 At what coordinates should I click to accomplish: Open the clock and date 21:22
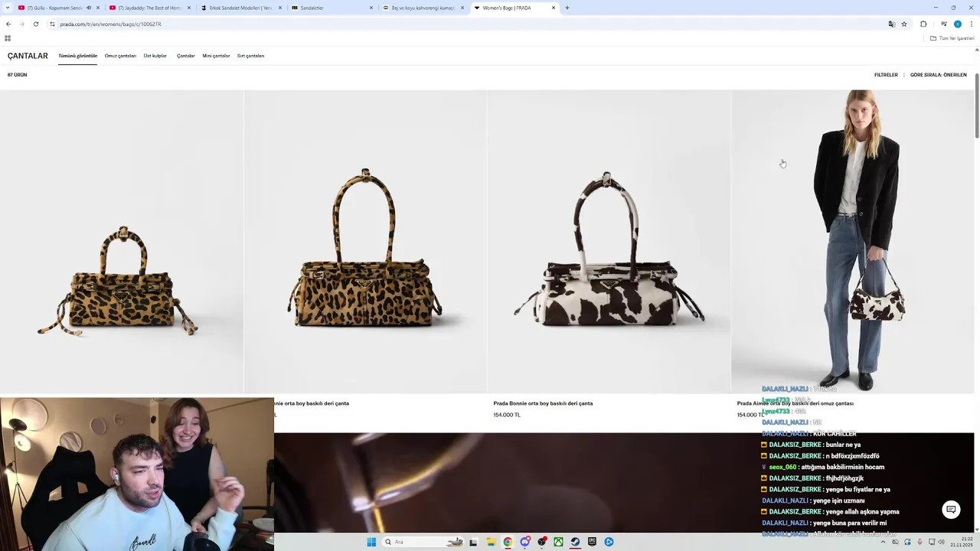click(962, 542)
